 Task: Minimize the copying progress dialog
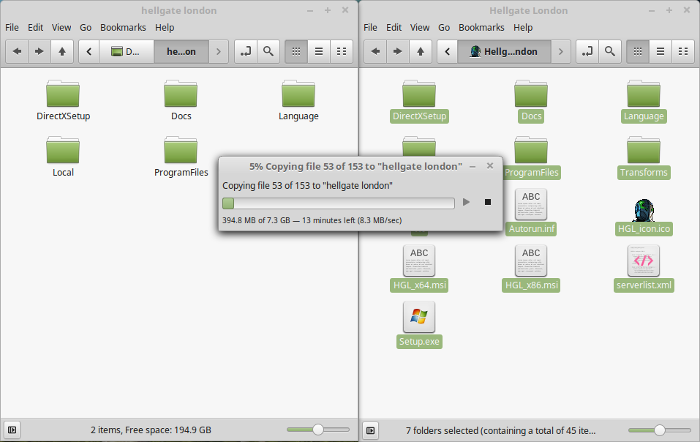pos(472,166)
